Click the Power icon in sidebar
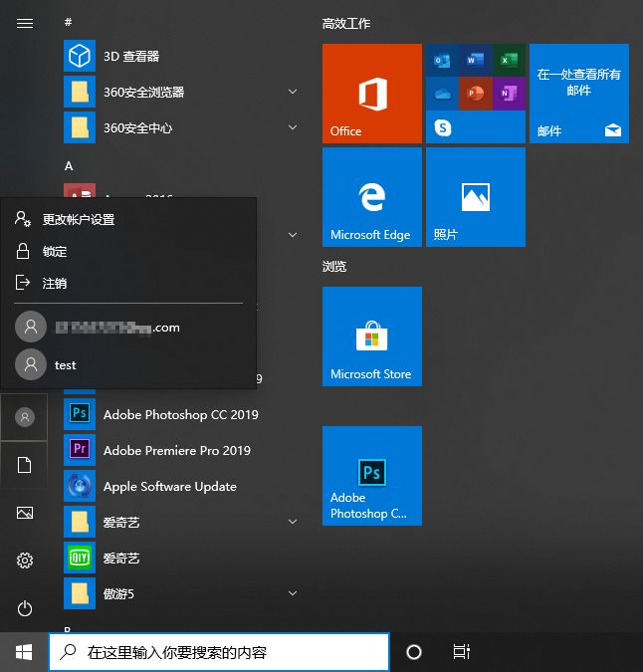 coord(25,608)
